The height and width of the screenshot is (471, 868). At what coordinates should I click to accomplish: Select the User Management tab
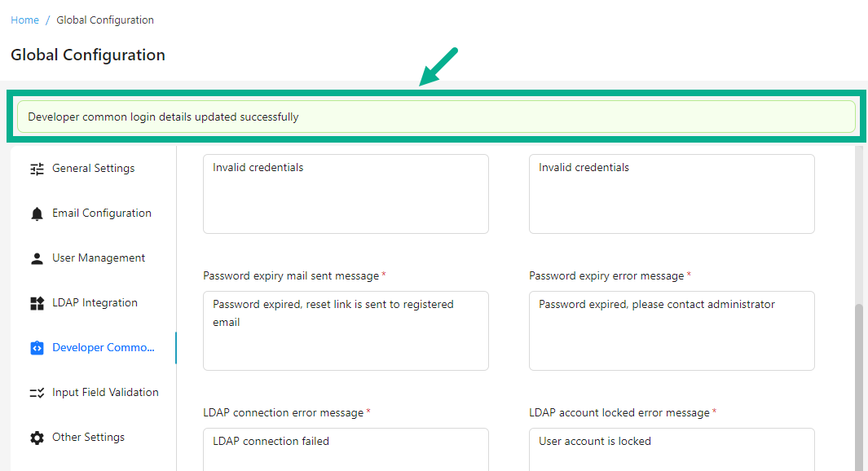click(x=98, y=258)
